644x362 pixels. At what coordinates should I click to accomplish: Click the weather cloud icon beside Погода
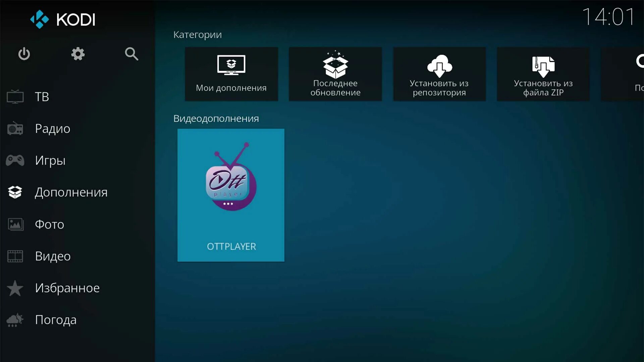tap(15, 320)
